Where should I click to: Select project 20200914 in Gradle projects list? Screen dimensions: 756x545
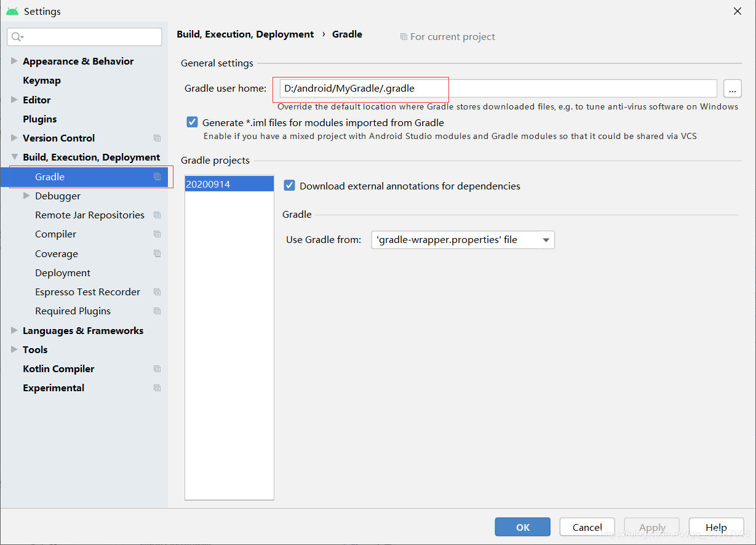(229, 184)
